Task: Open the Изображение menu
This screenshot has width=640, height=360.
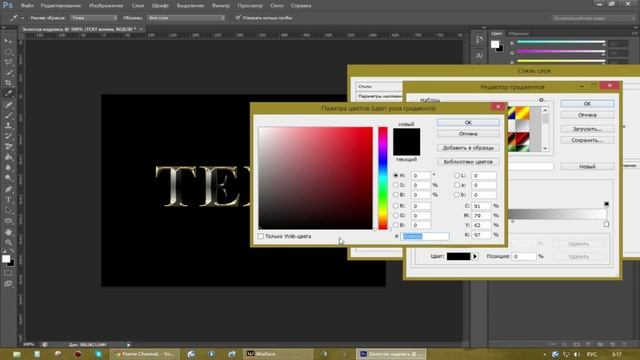Action: click(x=106, y=6)
